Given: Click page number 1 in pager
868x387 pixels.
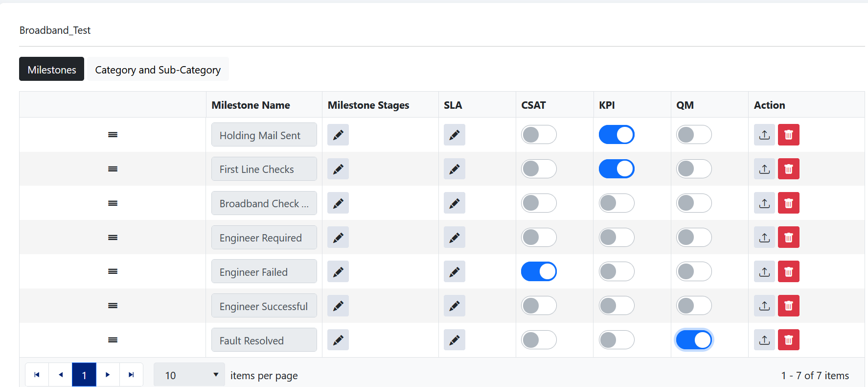Looking at the screenshot, I should [84, 375].
